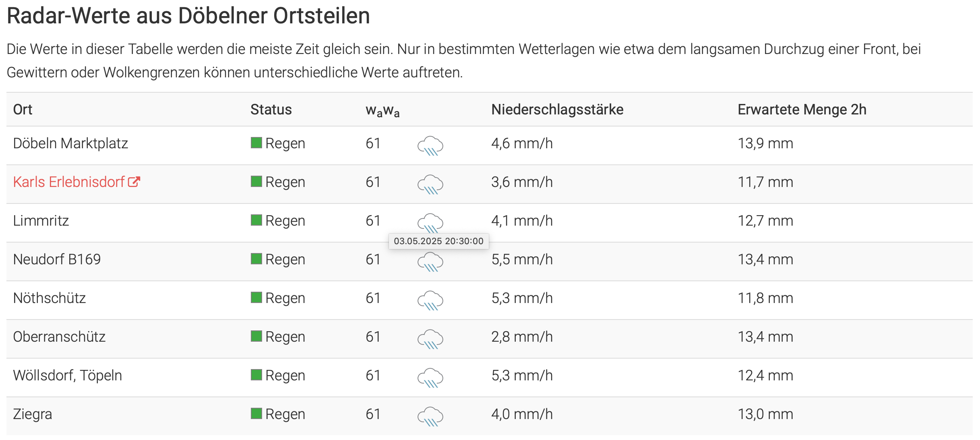
Task: Click 5,5 mm/h value for Neudorf B169
Action: point(522,259)
